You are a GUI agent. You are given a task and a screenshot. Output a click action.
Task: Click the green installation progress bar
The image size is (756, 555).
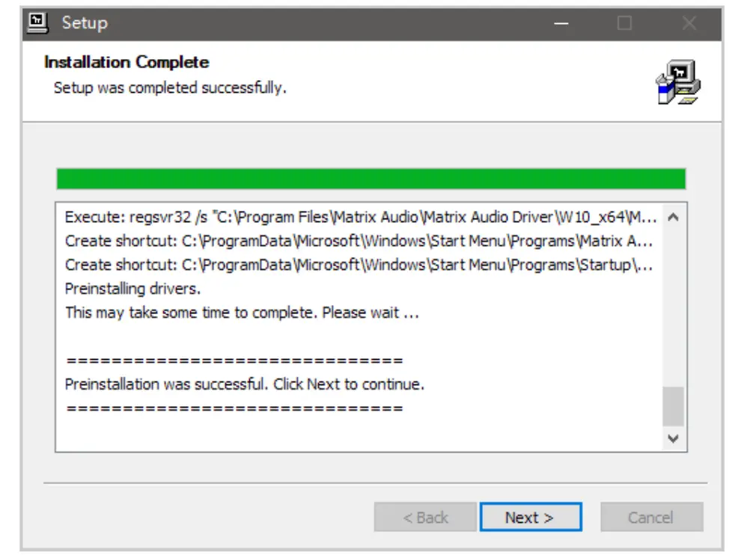[371, 180]
